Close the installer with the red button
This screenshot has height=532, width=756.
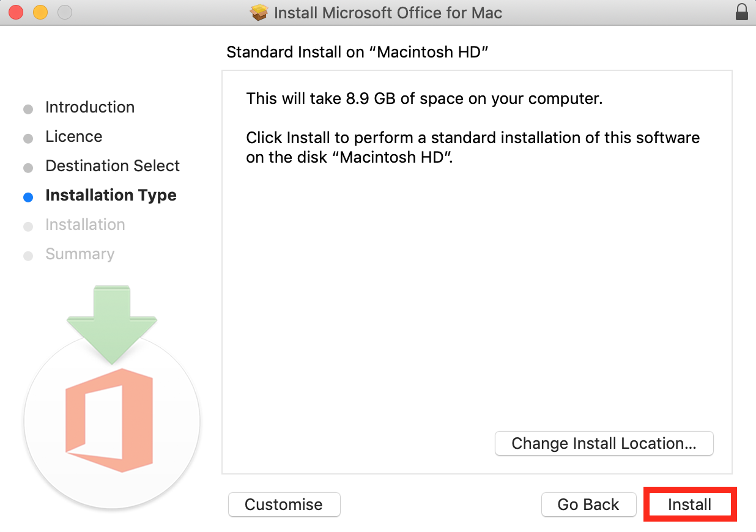point(16,12)
